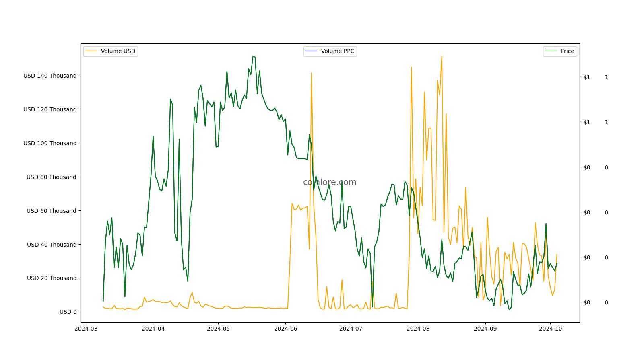Select the green Price legend line
The height and width of the screenshot is (362, 644).
click(x=551, y=51)
